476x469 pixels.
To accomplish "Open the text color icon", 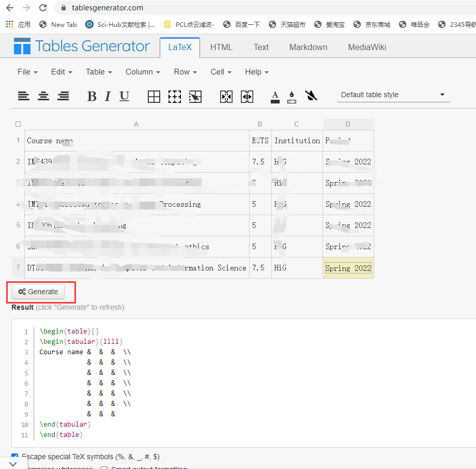I will [275, 96].
